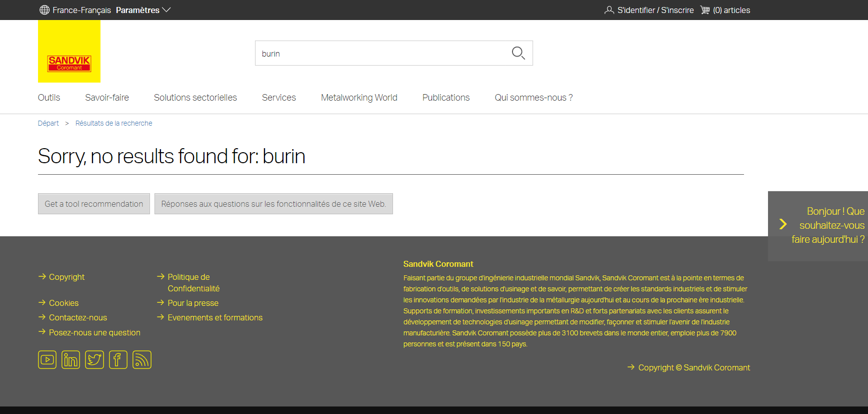Click Get a tool recommendation button
Screen dimensions: 868x414
(x=94, y=204)
